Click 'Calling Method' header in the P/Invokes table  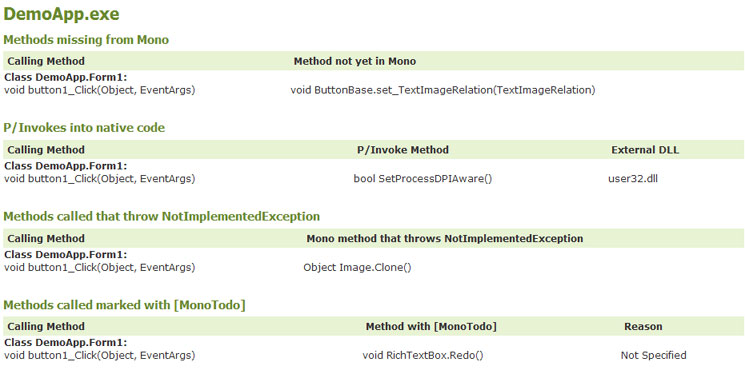[46, 150]
